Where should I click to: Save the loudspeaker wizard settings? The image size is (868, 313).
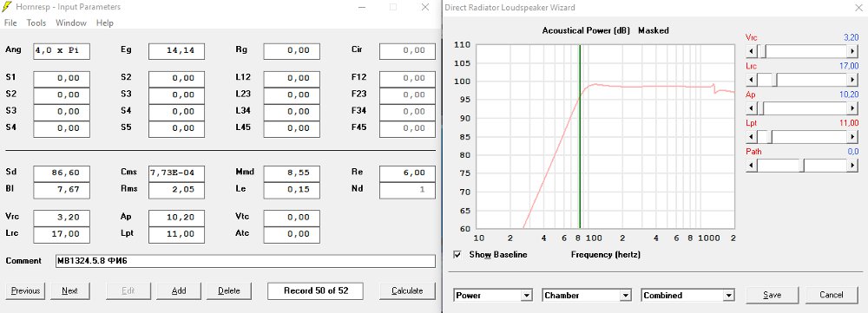pyautogui.click(x=772, y=296)
